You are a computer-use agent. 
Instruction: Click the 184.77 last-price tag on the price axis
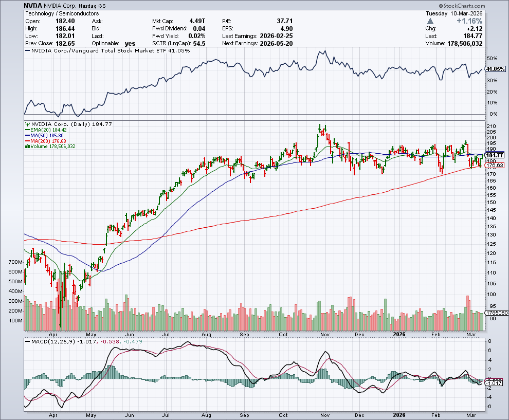(495, 155)
